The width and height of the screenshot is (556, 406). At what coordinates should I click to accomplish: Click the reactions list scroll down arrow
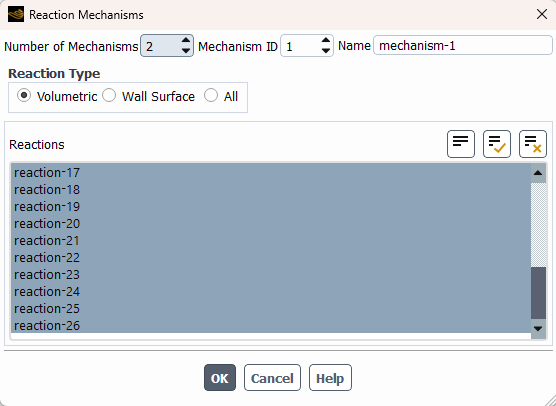(x=538, y=329)
